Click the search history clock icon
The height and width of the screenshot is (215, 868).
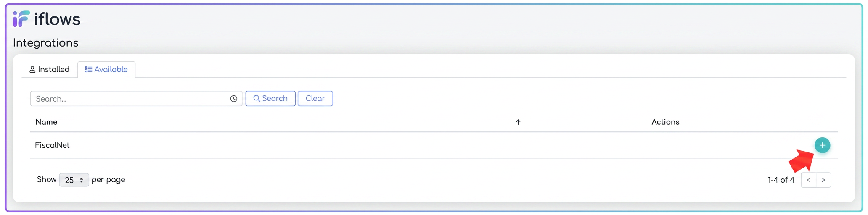(234, 99)
